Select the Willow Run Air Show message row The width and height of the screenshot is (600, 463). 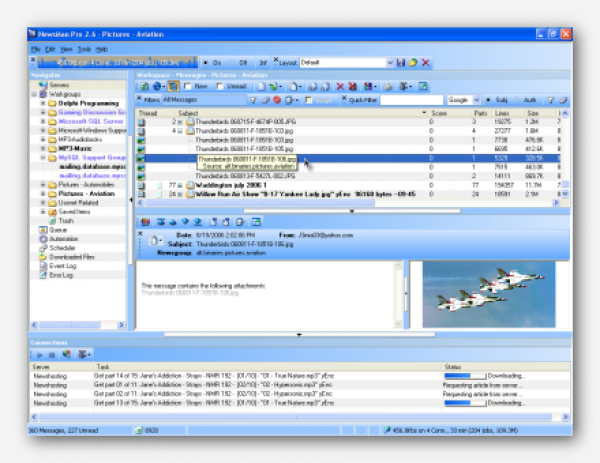[x=348, y=194]
